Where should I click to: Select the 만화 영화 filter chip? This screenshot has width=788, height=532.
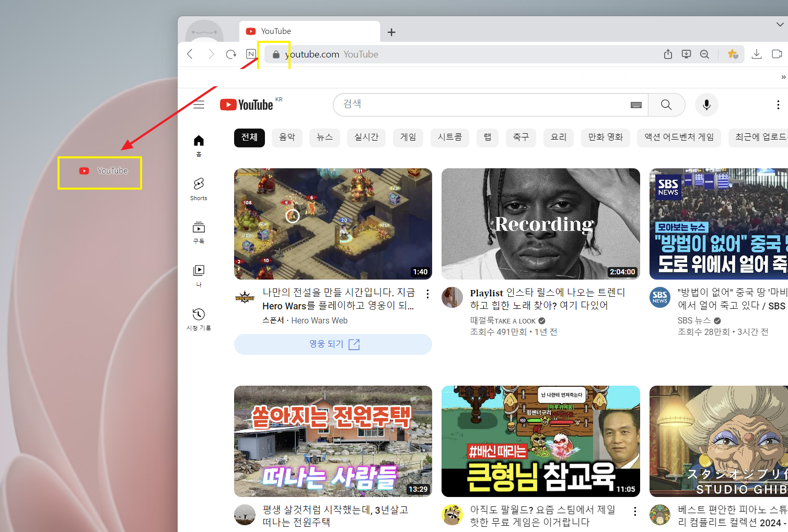(606, 137)
